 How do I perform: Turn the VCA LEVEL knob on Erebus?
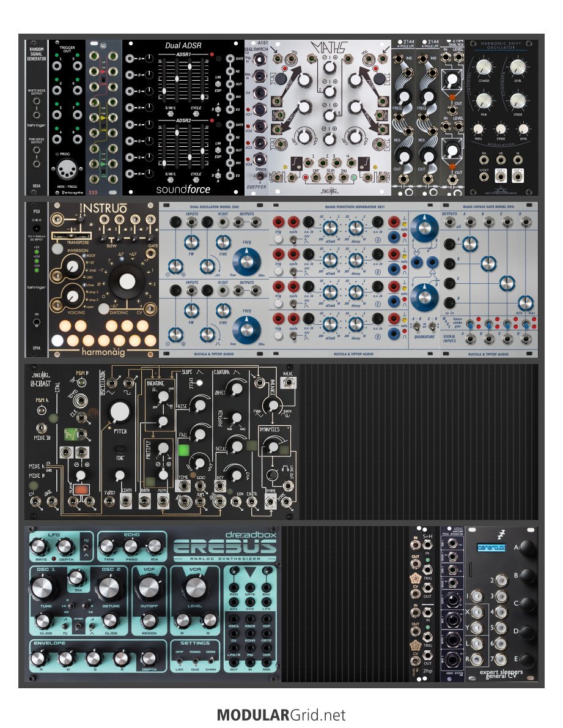196,589
